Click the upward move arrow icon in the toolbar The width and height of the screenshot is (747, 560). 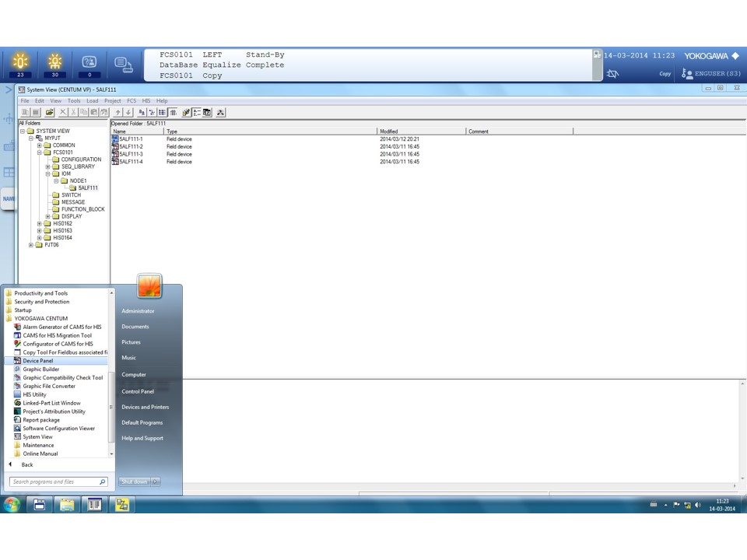tap(118, 112)
